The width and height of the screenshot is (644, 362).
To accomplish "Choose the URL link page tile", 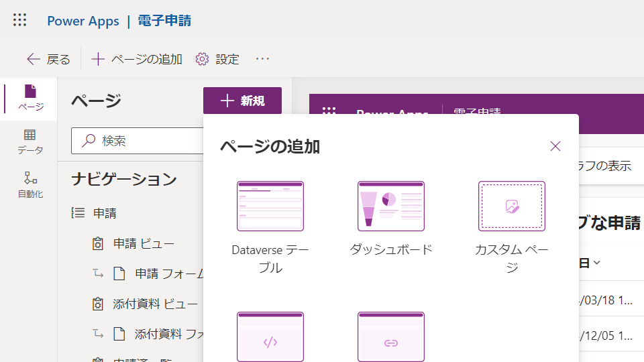I will click(391, 337).
